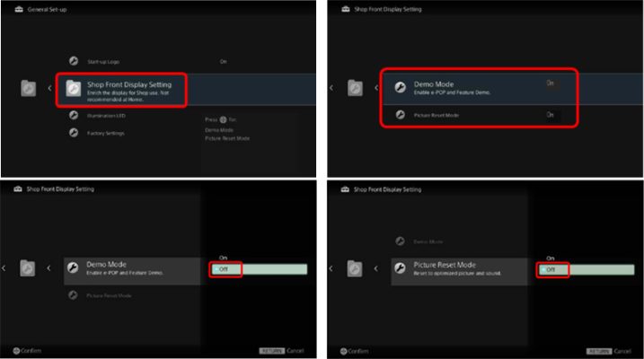Click toolbox icon in Demo Mode option screen

click(18, 188)
